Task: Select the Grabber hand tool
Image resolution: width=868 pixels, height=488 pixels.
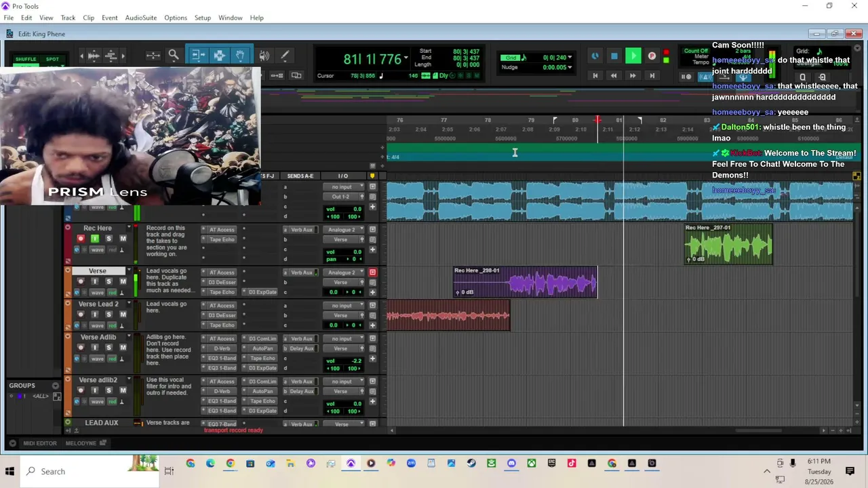Action: coord(240,56)
